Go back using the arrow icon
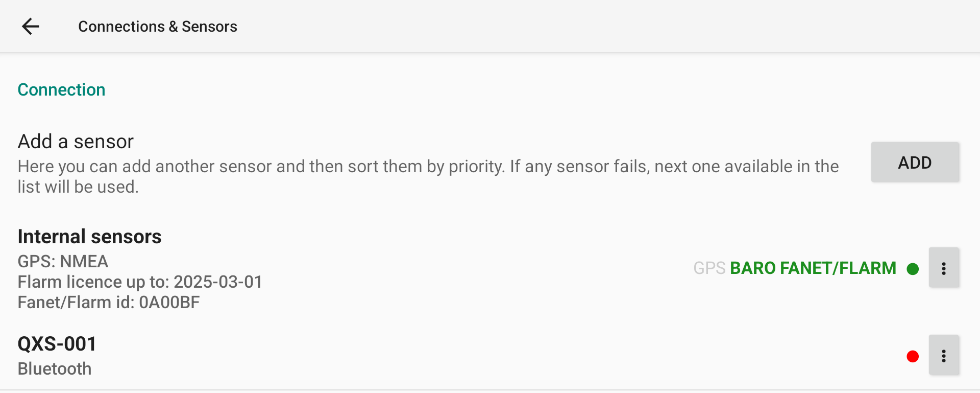980x393 pixels. [x=31, y=27]
